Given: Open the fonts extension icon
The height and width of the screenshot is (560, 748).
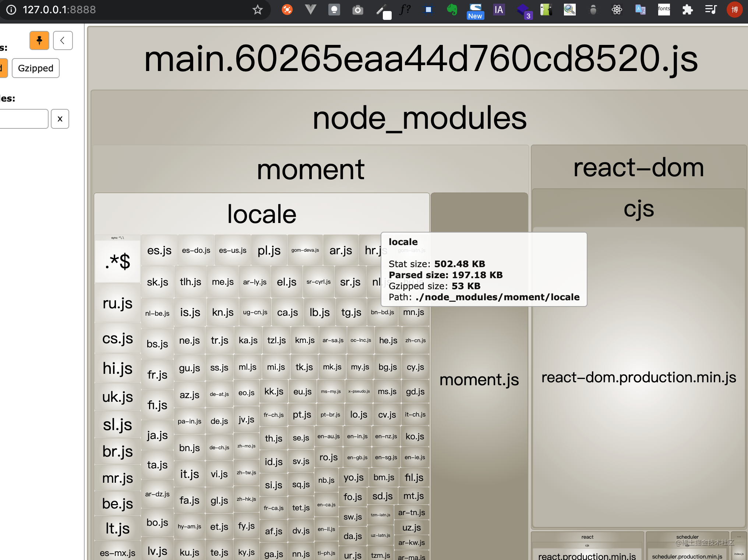Looking at the screenshot, I should pos(664,10).
